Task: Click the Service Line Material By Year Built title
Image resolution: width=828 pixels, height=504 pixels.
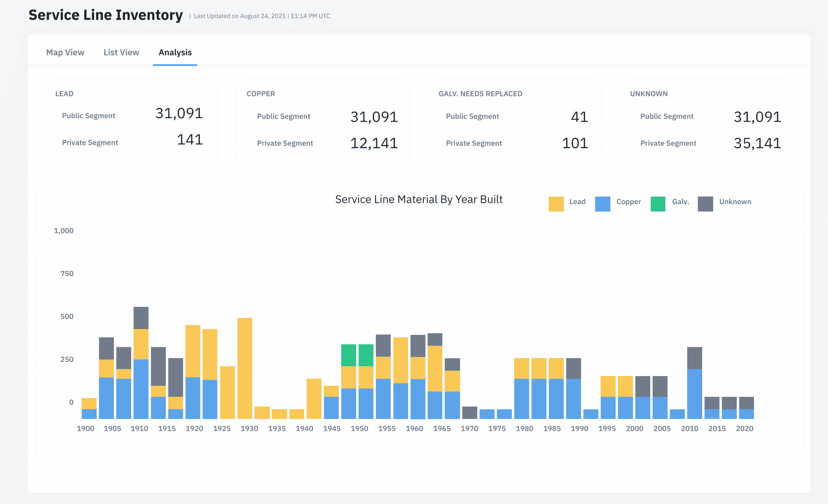Action: click(418, 200)
